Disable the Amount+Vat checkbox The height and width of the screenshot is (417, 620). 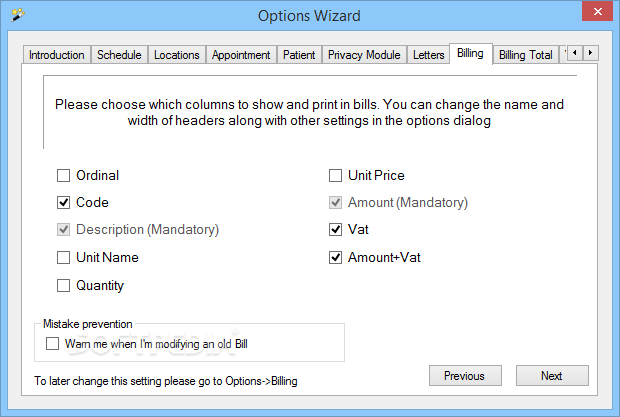click(335, 258)
